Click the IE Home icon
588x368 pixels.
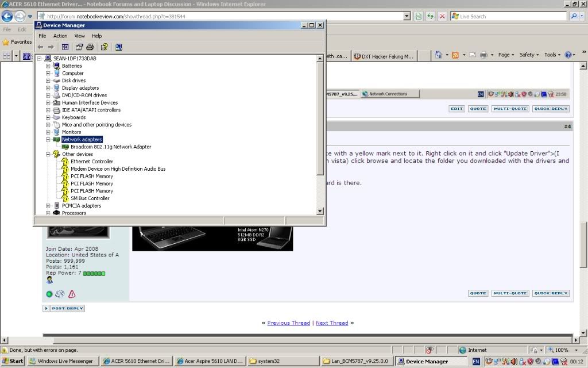point(438,55)
